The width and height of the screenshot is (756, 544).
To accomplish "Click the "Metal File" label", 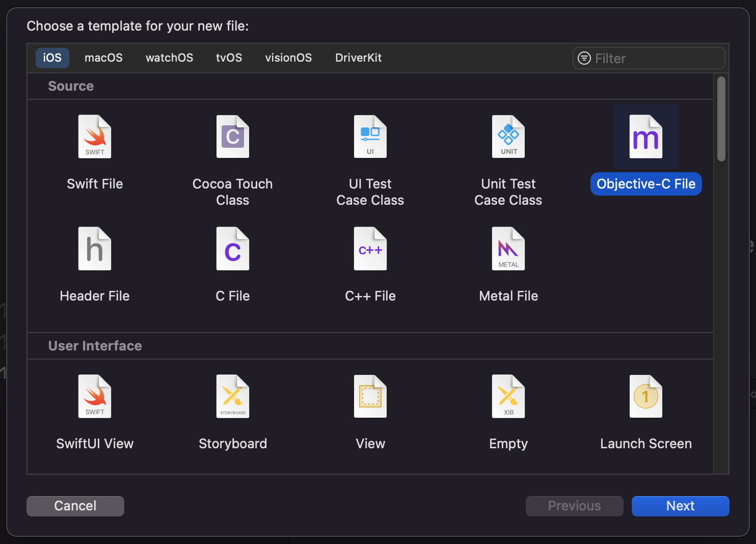I will (508, 296).
